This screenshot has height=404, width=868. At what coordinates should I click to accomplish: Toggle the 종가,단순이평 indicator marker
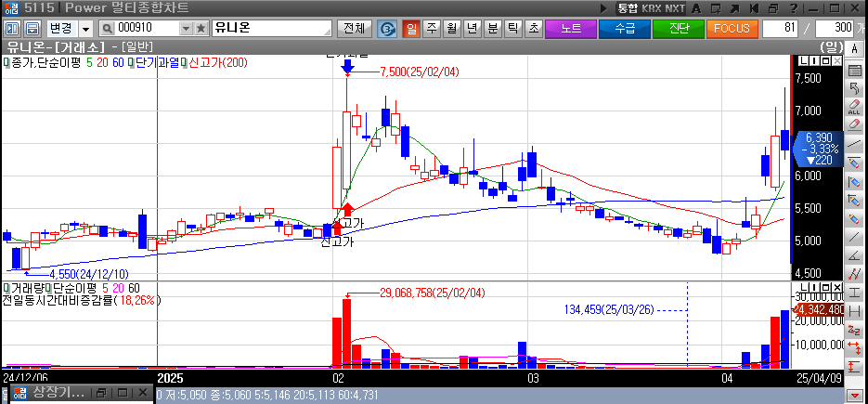click(6, 62)
